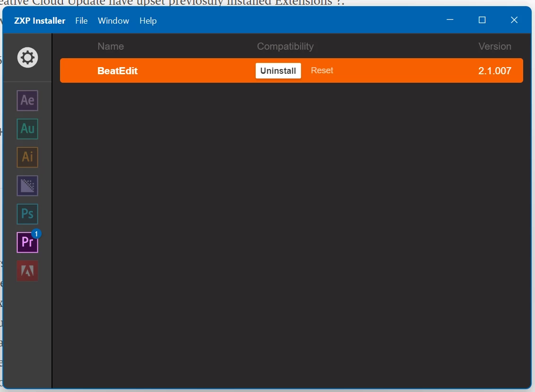Screen dimensions: 535x392
Task: Select the Media Encoder icon
Action: tap(27, 185)
